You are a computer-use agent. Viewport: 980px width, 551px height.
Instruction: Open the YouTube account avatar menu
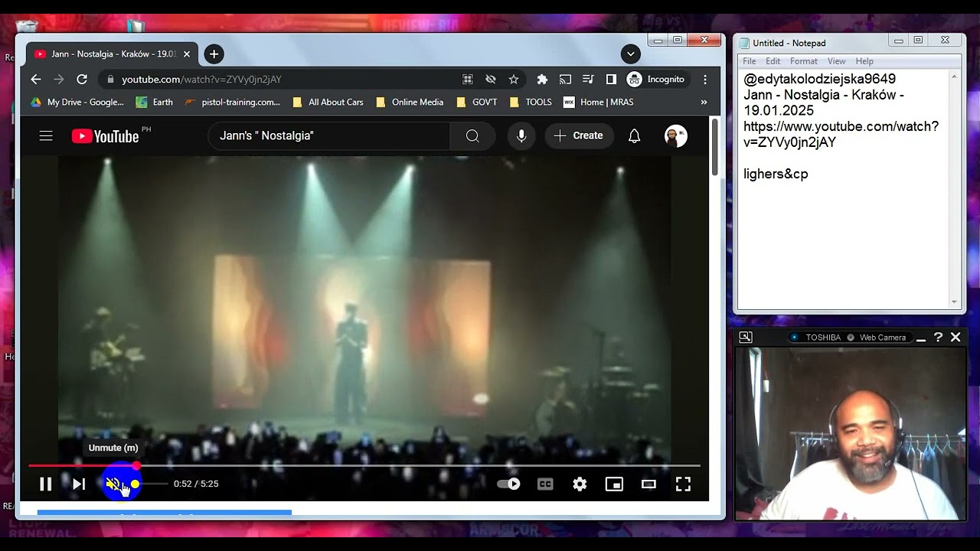pyautogui.click(x=676, y=135)
